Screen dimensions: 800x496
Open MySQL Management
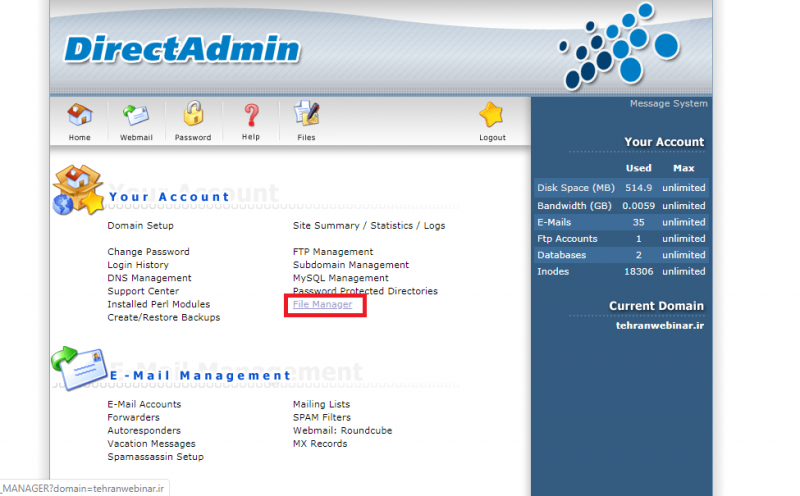click(x=340, y=278)
